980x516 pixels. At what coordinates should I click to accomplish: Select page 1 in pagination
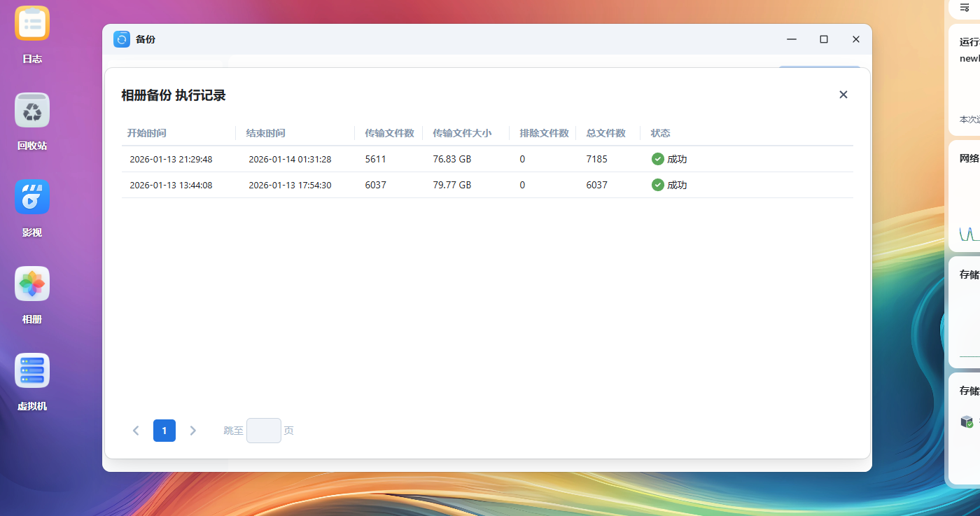point(164,431)
